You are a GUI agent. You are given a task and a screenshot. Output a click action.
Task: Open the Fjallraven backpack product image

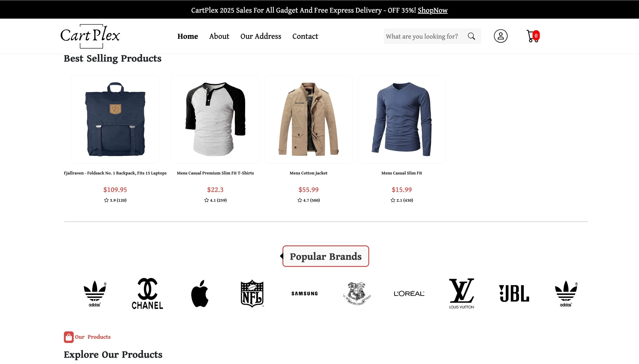[115, 119]
